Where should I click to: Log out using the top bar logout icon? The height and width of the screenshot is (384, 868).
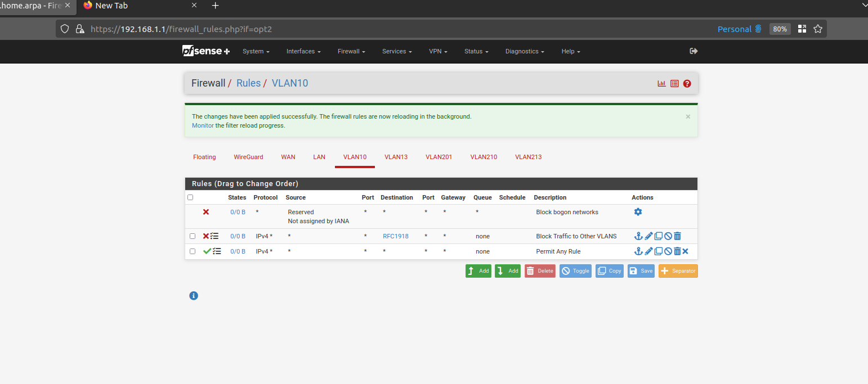coord(693,51)
